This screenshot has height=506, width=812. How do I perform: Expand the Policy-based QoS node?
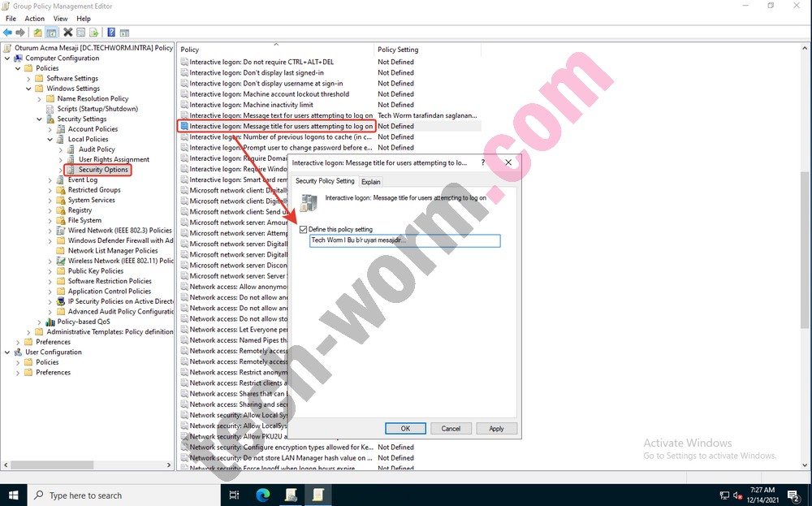click(x=39, y=322)
